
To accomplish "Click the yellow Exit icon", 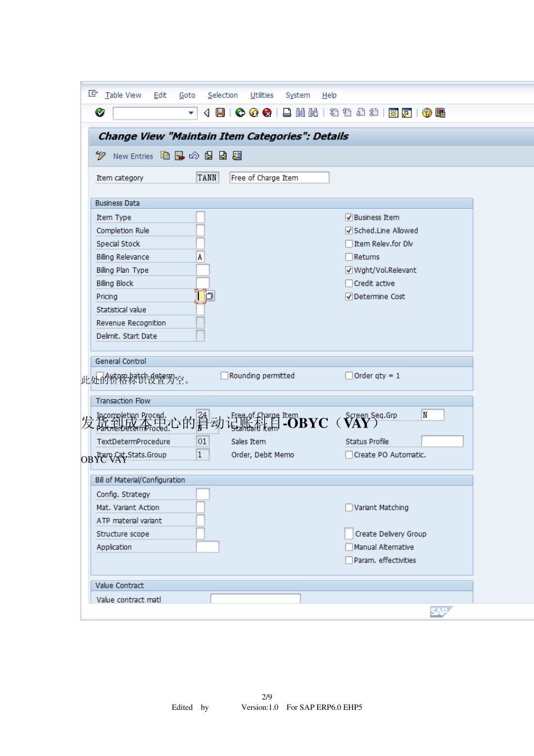I will pos(254,112).
